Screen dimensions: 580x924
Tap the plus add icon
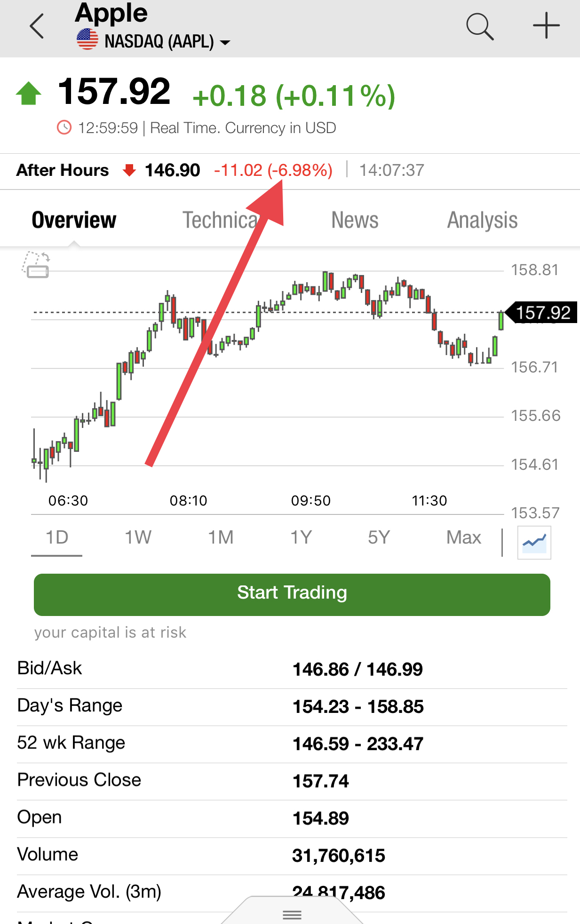click(x=546, y=25)
